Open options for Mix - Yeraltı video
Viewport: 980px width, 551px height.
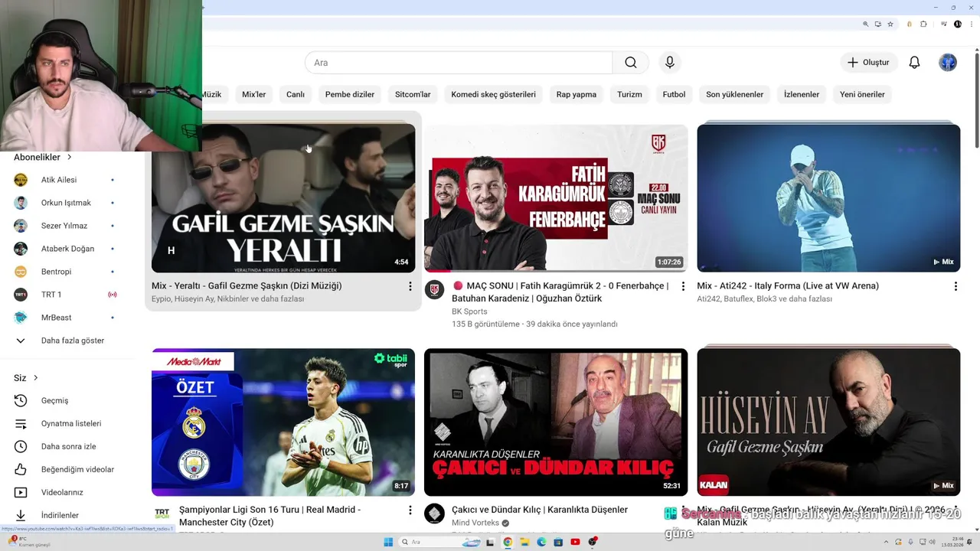pyautogui.click(x=410, y=286)
